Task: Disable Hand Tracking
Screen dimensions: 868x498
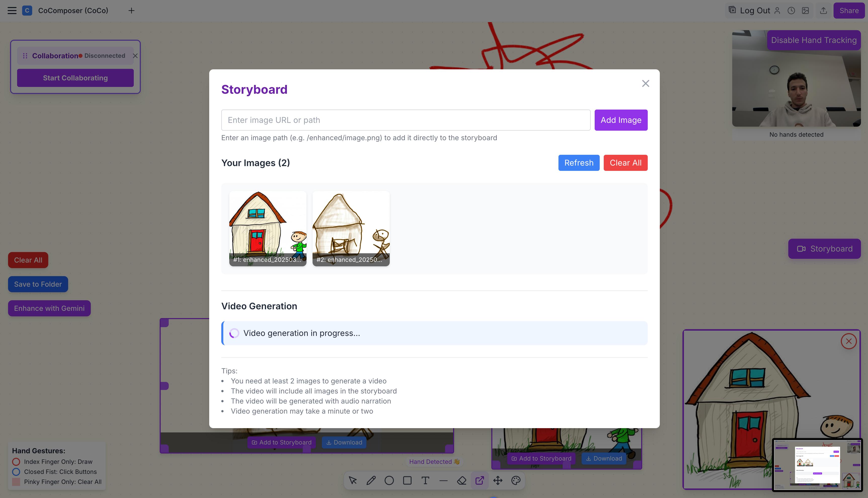Action: tap(814, 40)
